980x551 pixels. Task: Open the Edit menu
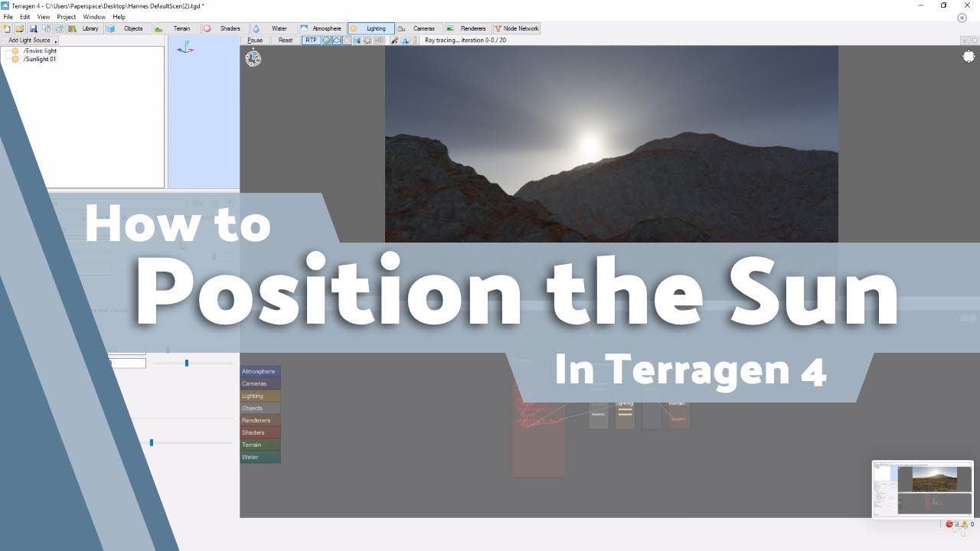tap(25, 16)
